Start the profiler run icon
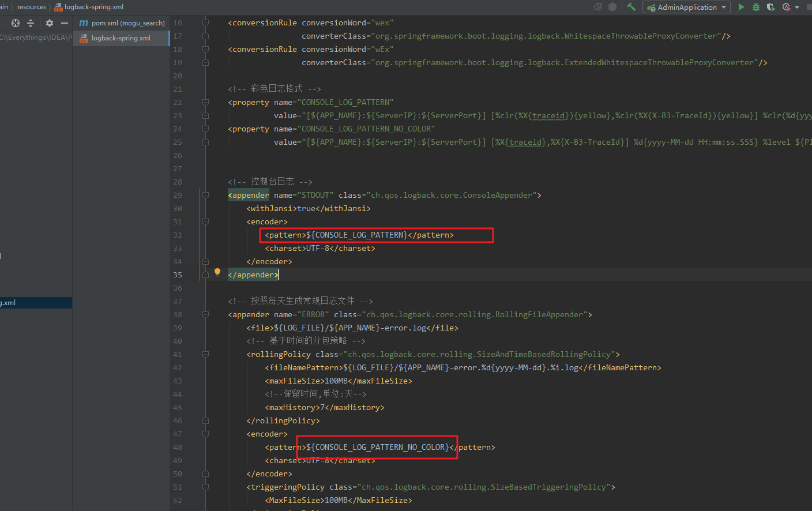The width and height of the screenshot is (812, 511). tap(786, 7)
